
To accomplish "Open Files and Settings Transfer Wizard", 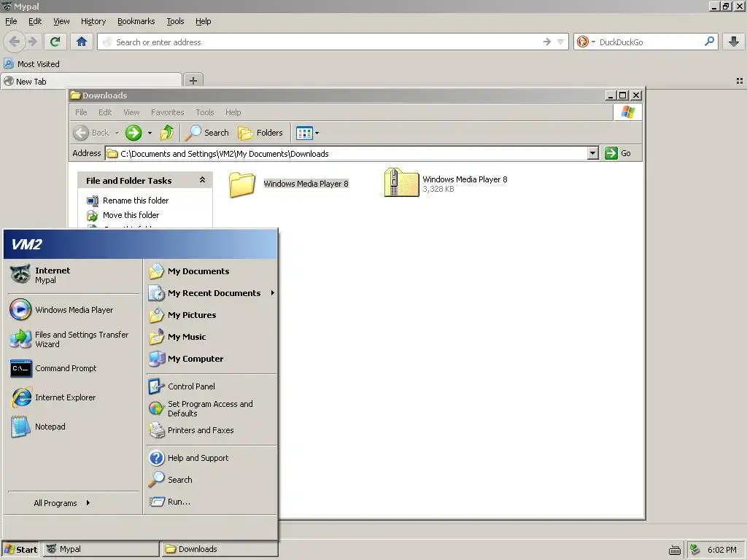I will pyautogui.click(x=74, y=339).
